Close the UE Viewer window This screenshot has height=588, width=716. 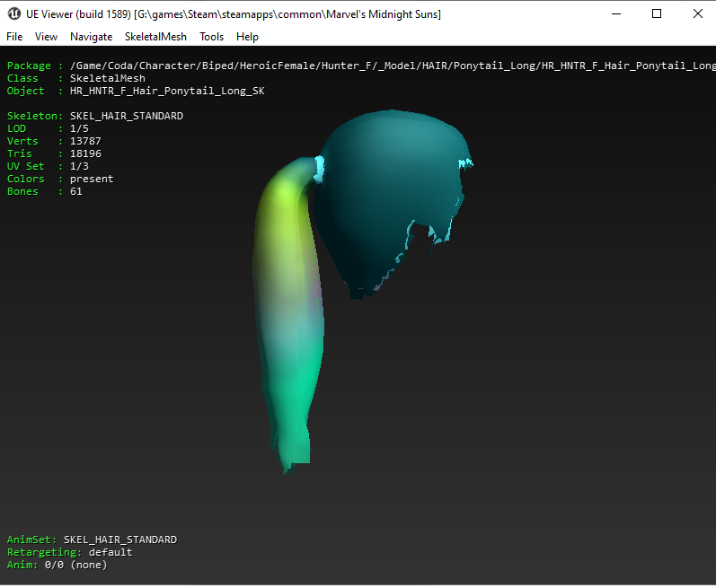click(x=697, y=13)
